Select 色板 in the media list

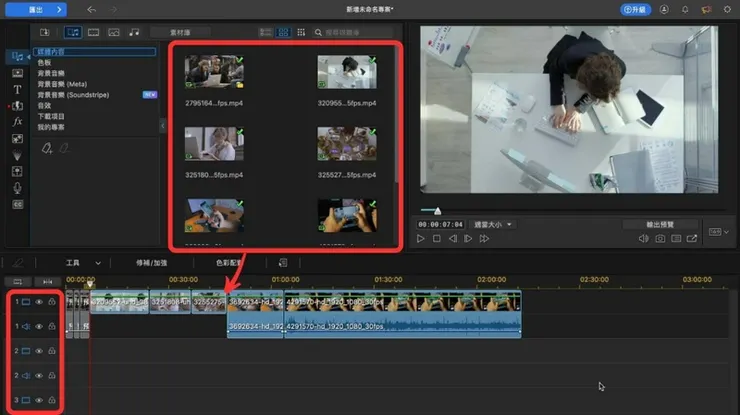44,62
